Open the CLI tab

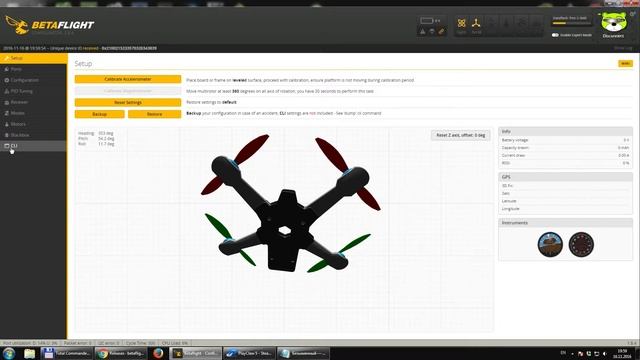33,146
